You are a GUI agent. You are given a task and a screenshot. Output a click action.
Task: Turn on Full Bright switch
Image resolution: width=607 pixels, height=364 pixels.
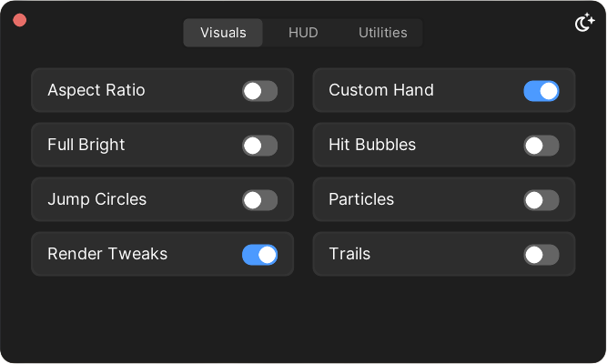pos(259,146)
